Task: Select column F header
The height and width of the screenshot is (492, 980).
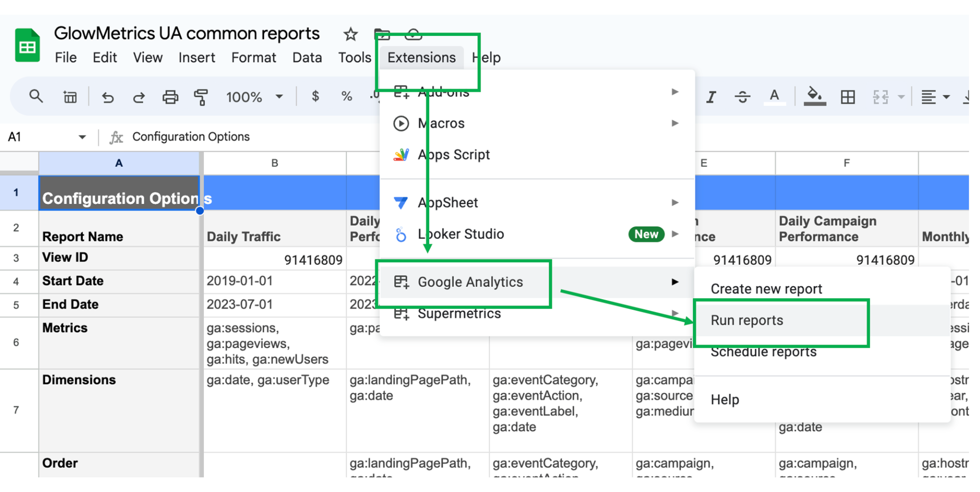Action: click(846, 163)
